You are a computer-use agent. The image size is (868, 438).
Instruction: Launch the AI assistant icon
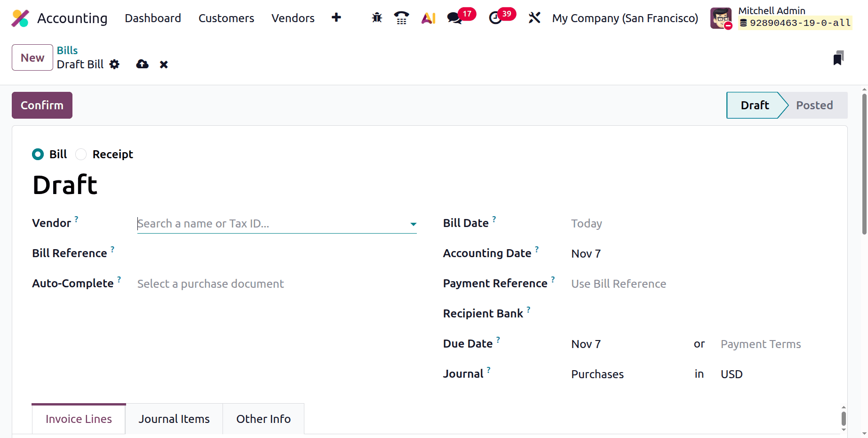[x=428, y=17]
